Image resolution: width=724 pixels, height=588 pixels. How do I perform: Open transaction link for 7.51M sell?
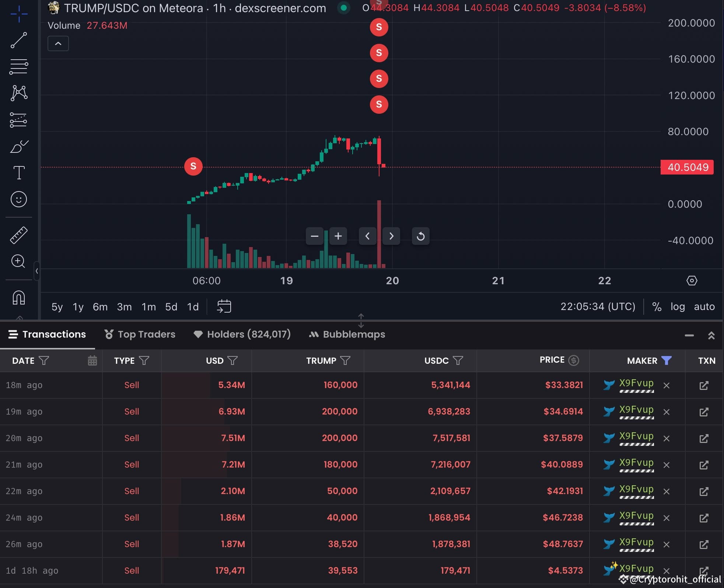tap(704, 439)
